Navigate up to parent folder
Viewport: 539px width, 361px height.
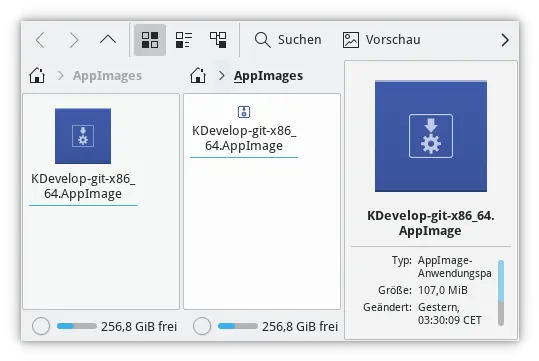108,40
